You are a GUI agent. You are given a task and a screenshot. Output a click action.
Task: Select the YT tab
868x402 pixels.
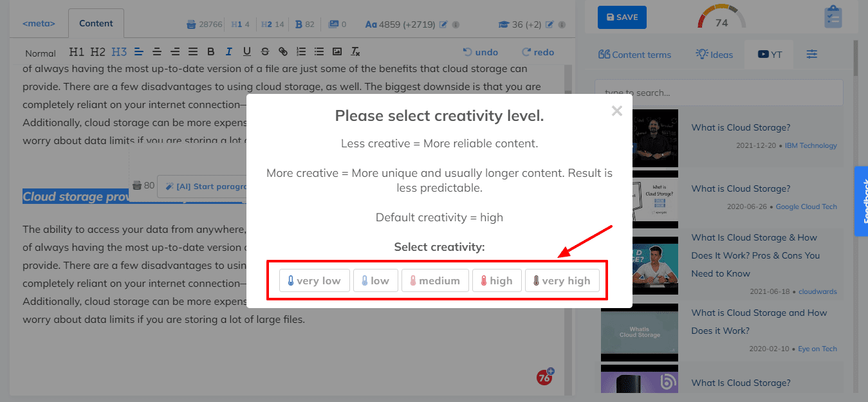pyautogui.click(x=770, y=55)
